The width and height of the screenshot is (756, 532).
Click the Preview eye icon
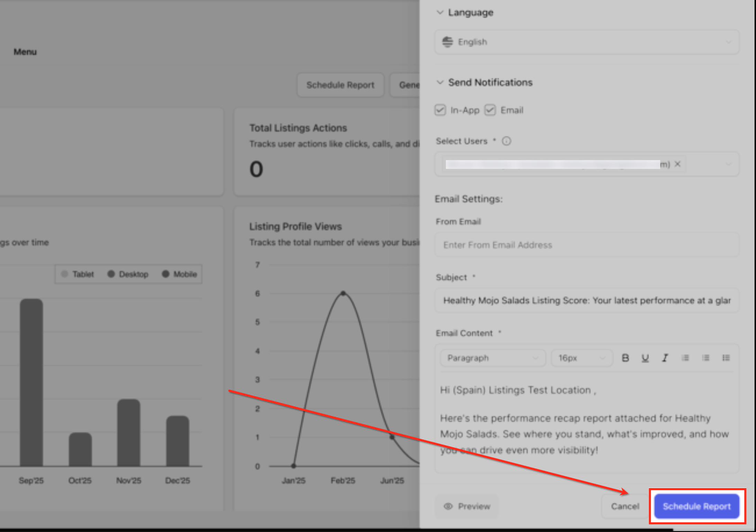coord(448,506)
